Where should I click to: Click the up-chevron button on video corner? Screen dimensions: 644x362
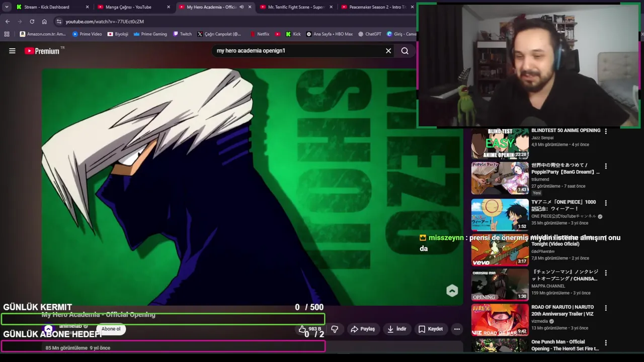[452, 291]
